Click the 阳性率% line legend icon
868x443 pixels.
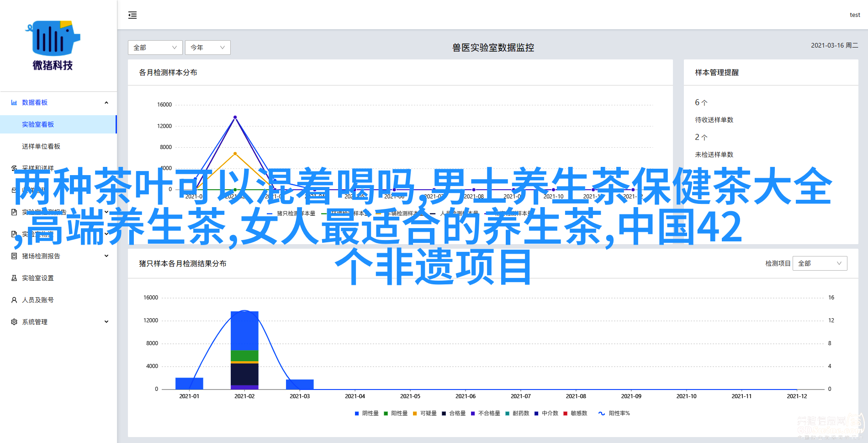coord(602,413)
